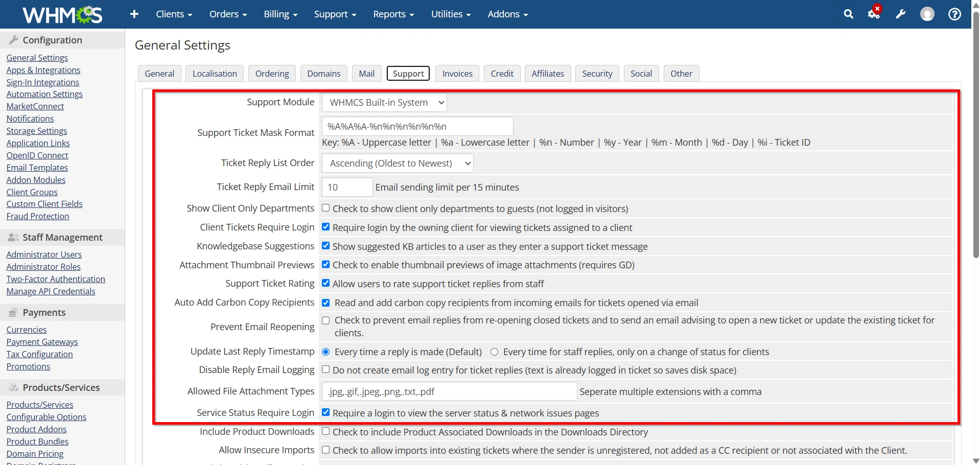
Task: Enable Disable Reply Email Logging checkbox
Action: click(325, 369)
